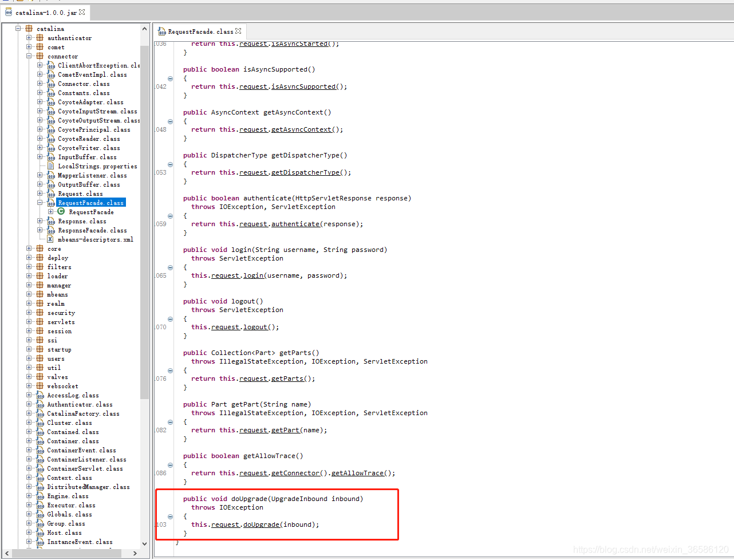The image size is (734, 560).
Task: Collapse the doUpgrade method fold marker
Action: [170, 516]
